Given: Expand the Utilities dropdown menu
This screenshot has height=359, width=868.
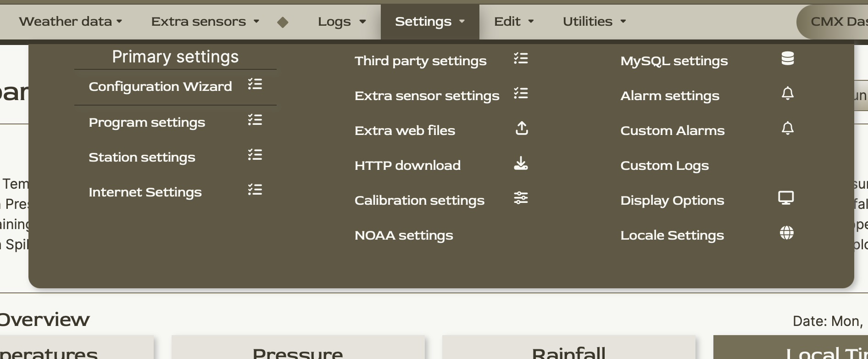Looking at the screenshot, I should (x=594, y=22).
